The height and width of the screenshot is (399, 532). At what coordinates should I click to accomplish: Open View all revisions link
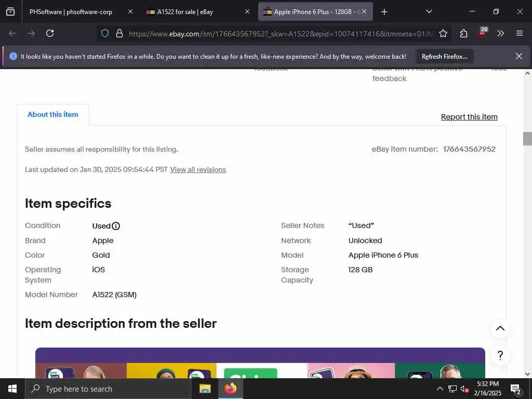tap(198, 170)
